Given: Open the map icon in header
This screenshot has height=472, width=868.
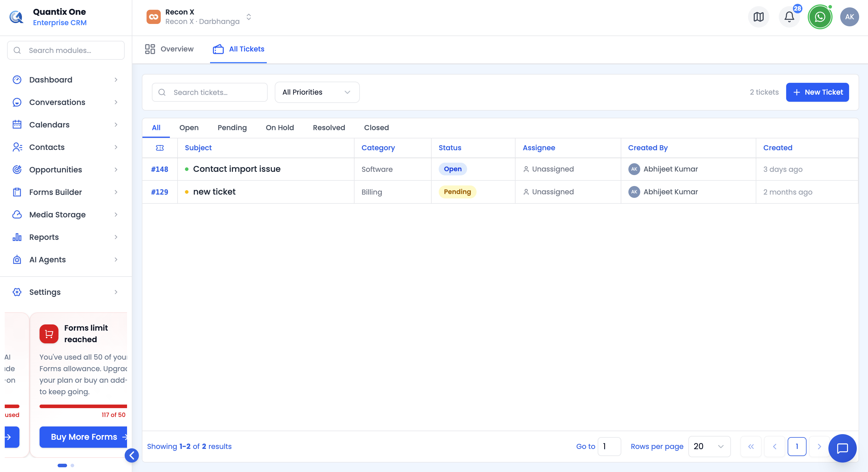Looking at the screenshot, I should point(758,17).
